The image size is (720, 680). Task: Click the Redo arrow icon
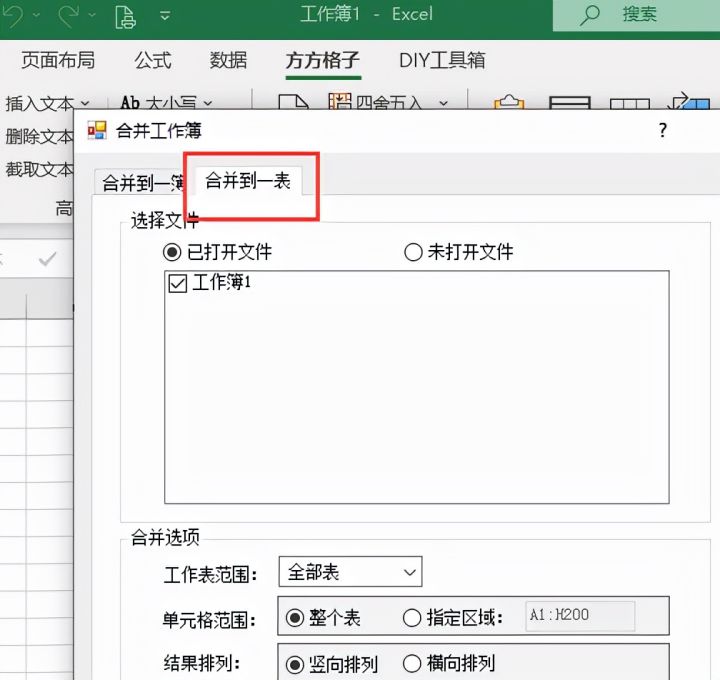click(x=68, y=15)
